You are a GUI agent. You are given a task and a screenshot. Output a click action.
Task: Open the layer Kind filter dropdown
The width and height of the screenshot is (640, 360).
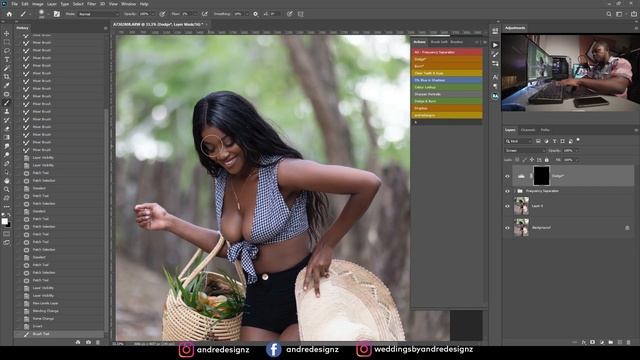[x=518, y=141]
